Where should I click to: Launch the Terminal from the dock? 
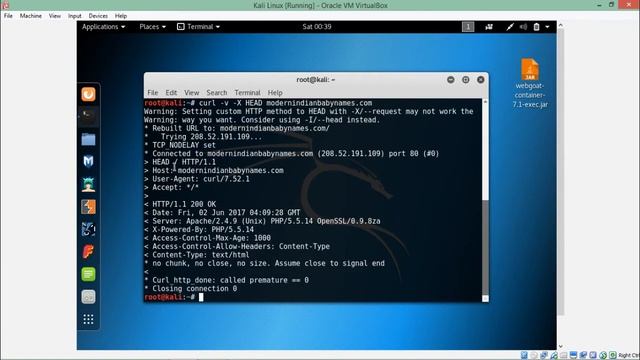click(88, 117)
